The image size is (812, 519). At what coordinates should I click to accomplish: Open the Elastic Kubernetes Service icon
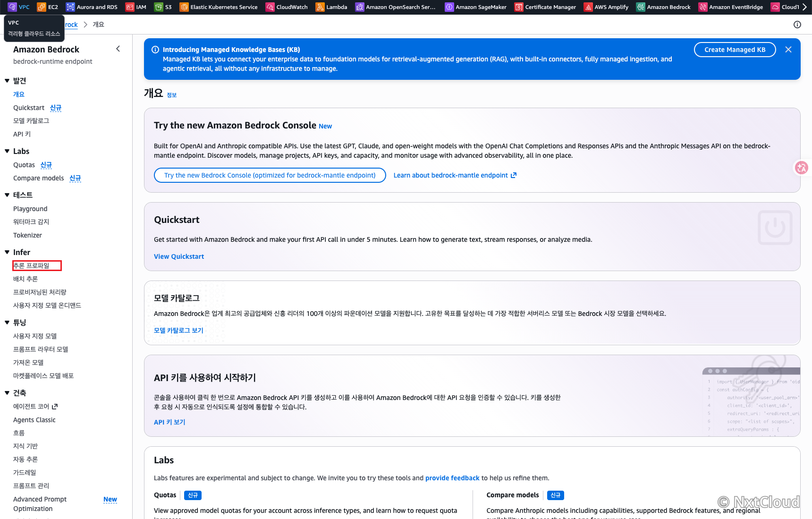184,7
